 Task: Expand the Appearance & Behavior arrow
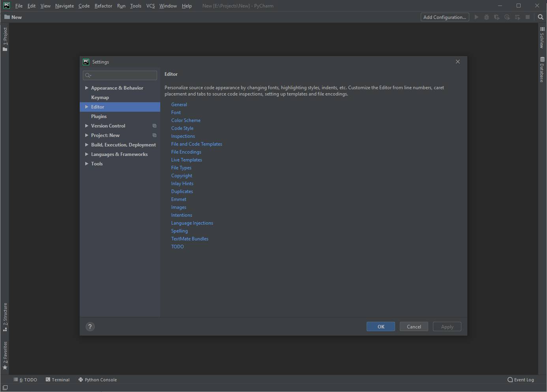[86, 88]
